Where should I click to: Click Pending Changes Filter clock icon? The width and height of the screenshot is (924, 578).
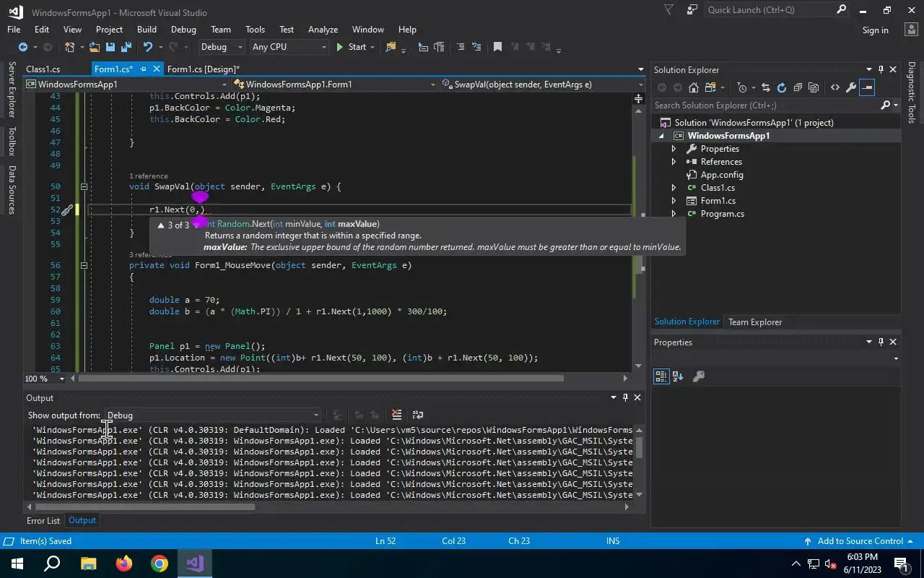pyautogui.click(x=742, y=87)
